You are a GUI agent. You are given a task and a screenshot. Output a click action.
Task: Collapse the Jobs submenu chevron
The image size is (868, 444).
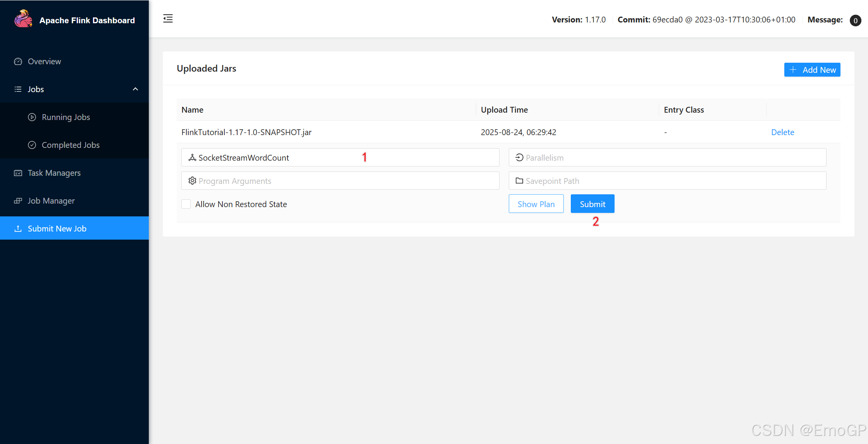(135, 89)
